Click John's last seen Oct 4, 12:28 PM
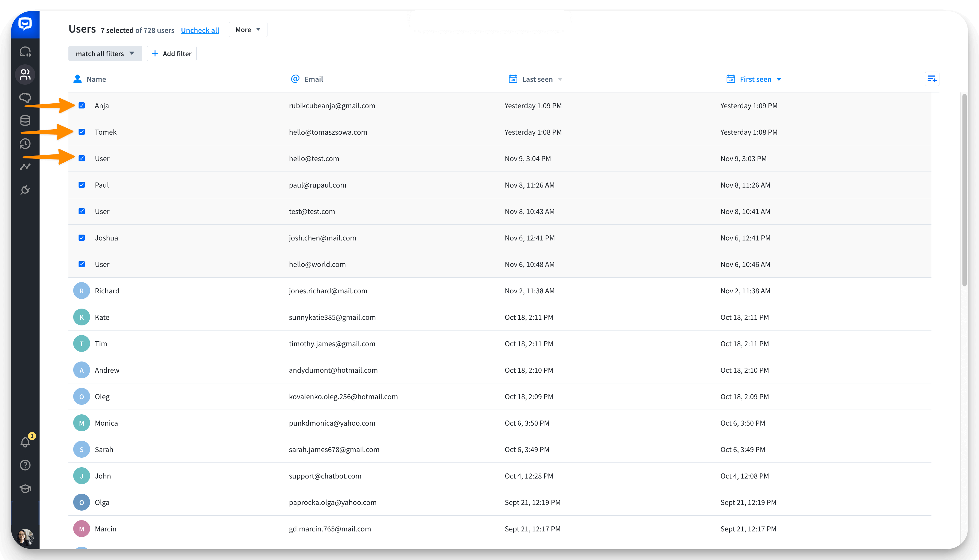 (529, 476)
